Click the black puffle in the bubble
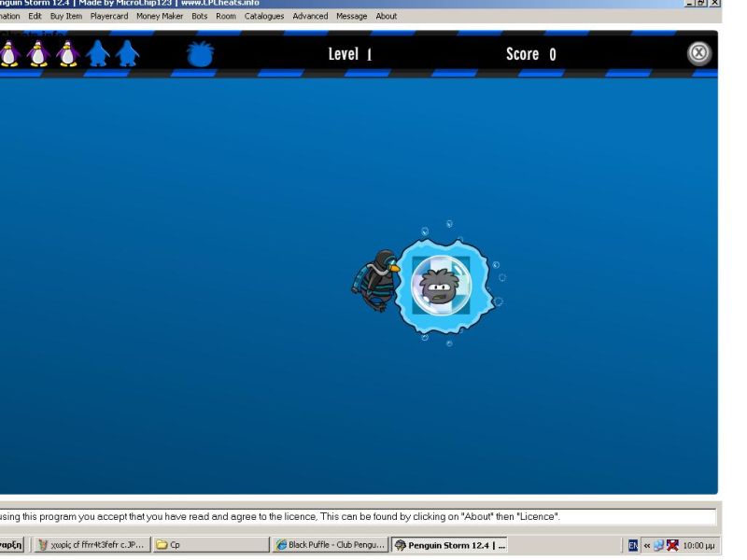Image resolution: width=747 pixels, height=560 pixels. (441, 286)
